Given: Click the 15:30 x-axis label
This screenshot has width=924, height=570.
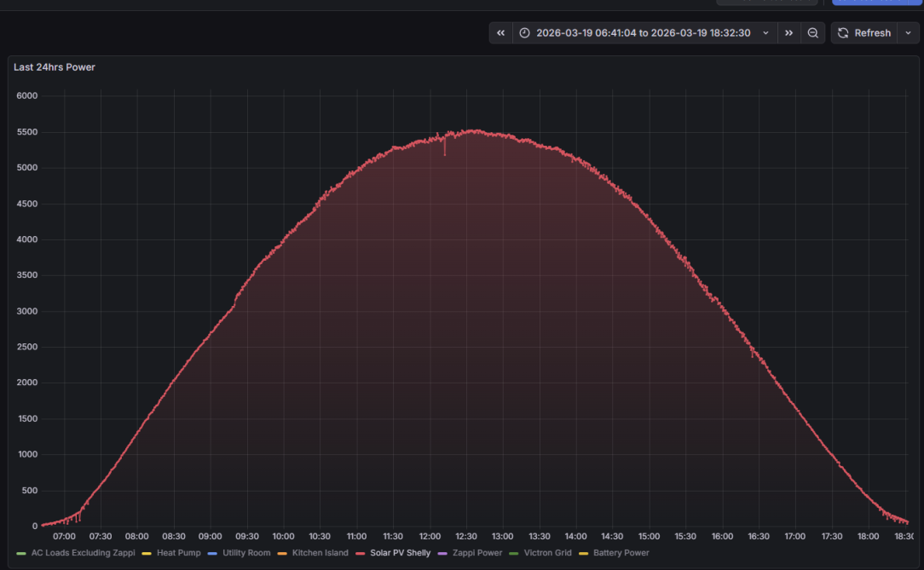Looking at the screenshot, I should 685,537.
